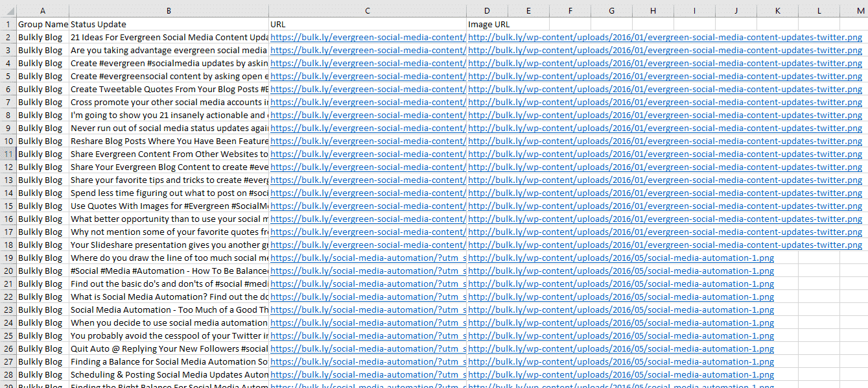Image resolution: width=868 pixels, height=388 pixels.
Task: Click the 'URL' header cell in column C
Action: click(x=368, y=24)
